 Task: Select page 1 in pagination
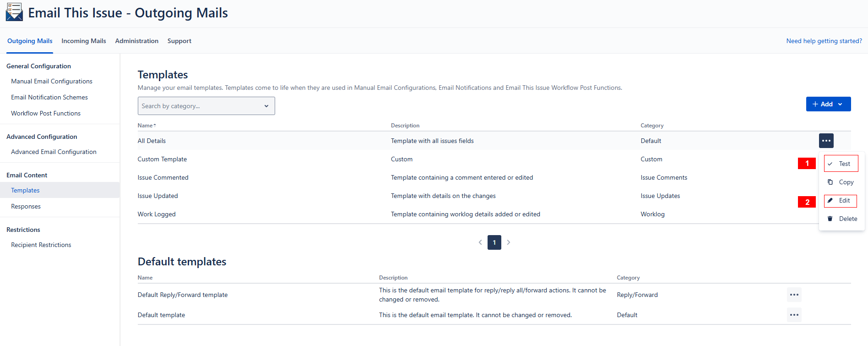[x=494, y=242]
